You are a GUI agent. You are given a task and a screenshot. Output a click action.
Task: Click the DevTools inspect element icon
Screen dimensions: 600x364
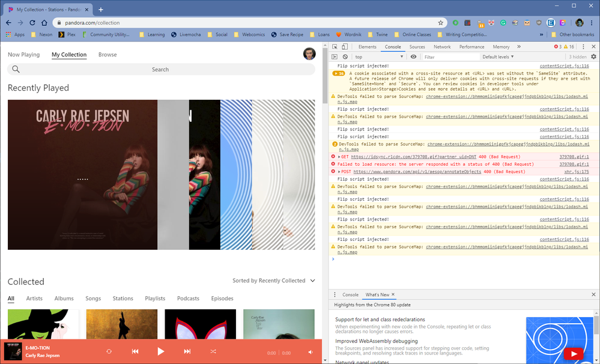(x=335, y=47)
